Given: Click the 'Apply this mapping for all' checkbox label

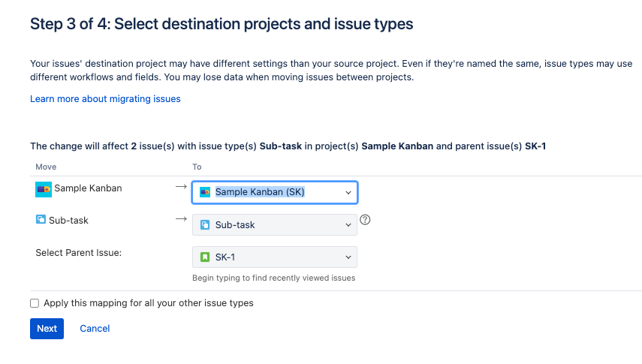Looking at the screenshot, I should coord(149,303).
